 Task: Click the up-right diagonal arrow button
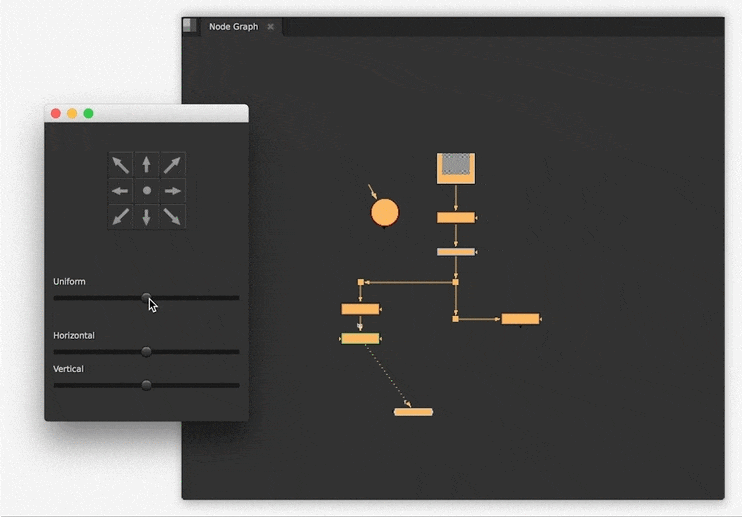(172, 165)
